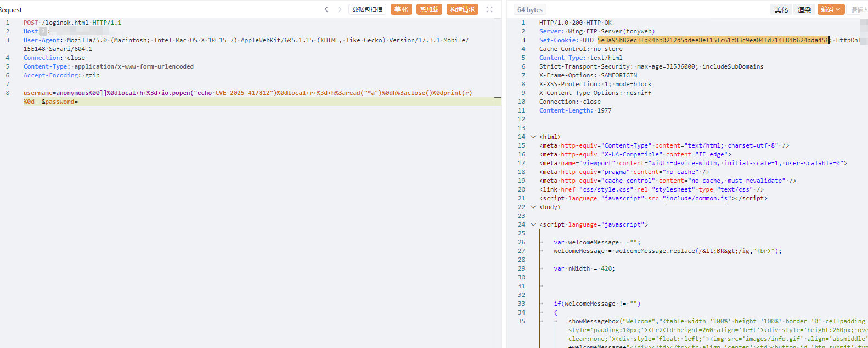Click the Server: Wing FTP Server header

point(597,31)
